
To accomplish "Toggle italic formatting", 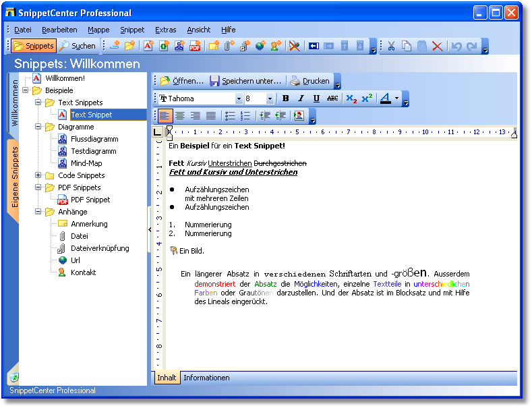I will pyautogui.click(x=301, y=98).
